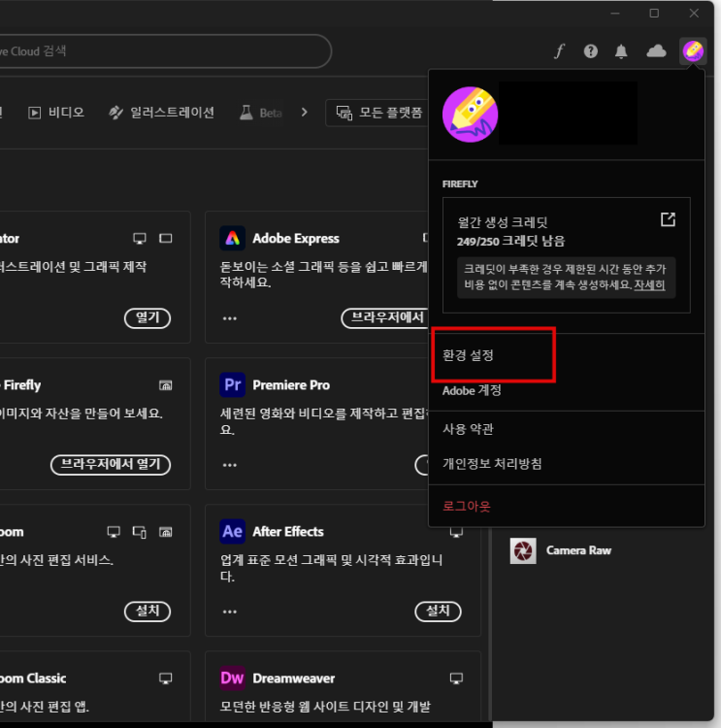Open the help question mark icon

pyautogui.click(x=591, y=51)
